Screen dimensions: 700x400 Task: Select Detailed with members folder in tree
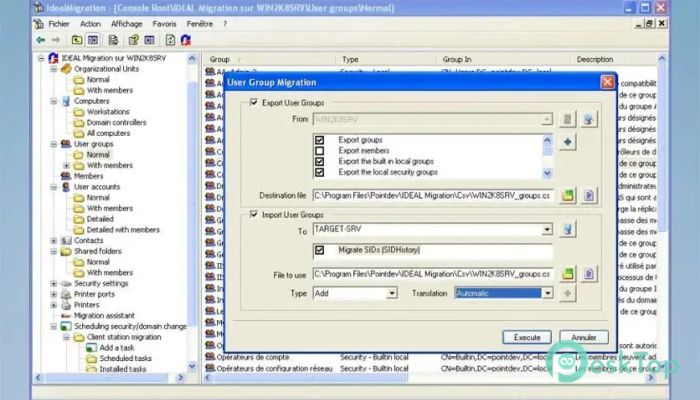[x=123, y=230]
